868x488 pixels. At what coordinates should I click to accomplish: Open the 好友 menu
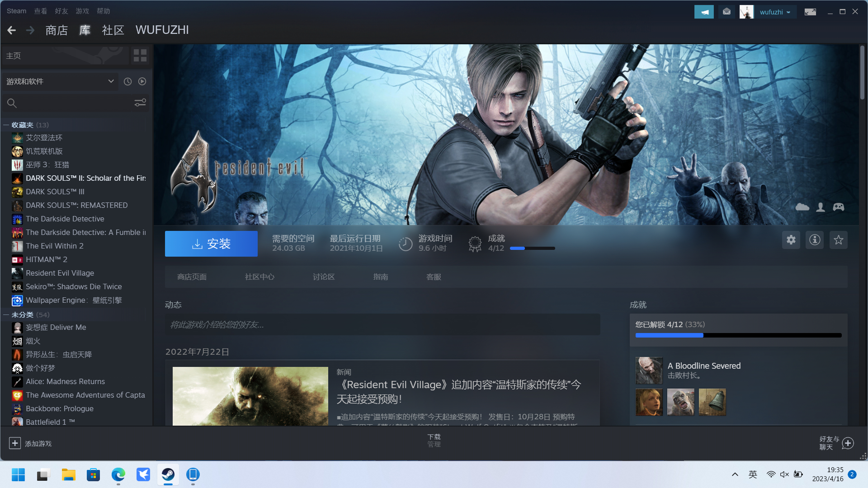pyautogui.click(x=61, y=11)
